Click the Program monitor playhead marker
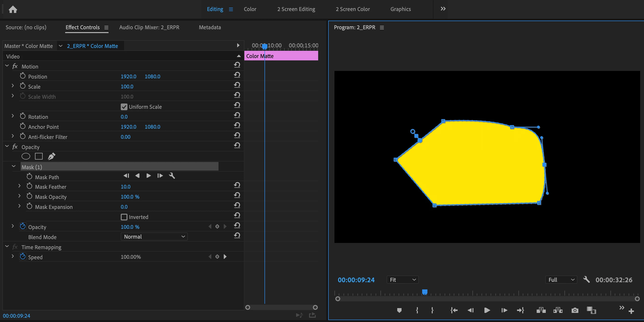The height and width of the screenshot is (322, 644). (x=425, y=292)
